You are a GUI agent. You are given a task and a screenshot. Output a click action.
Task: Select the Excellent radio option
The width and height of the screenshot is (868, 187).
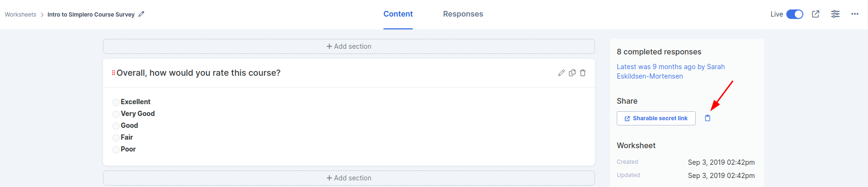pyautogui.click(x=116, y=102)
